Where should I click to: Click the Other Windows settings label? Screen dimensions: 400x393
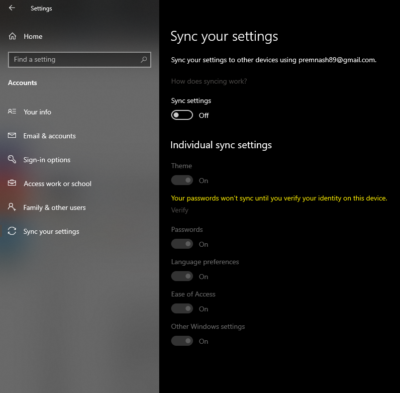pyautogui.click(x=208, y=327)
